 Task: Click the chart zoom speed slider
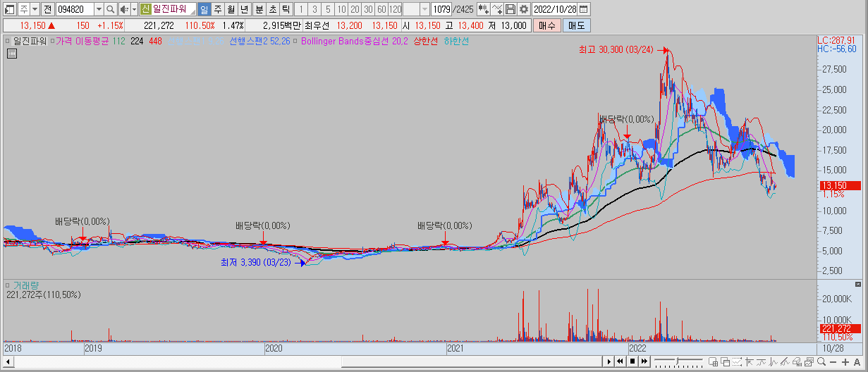(x=678, y=361)
